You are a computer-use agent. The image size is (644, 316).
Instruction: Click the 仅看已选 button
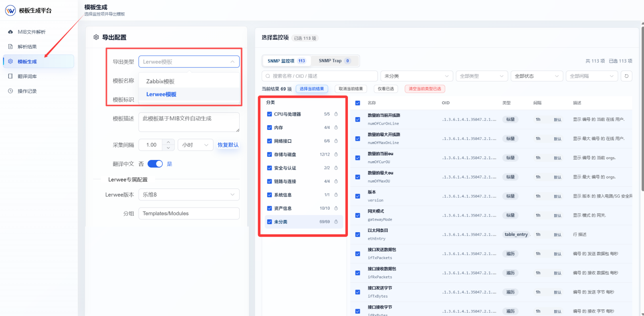pos(386,89)
